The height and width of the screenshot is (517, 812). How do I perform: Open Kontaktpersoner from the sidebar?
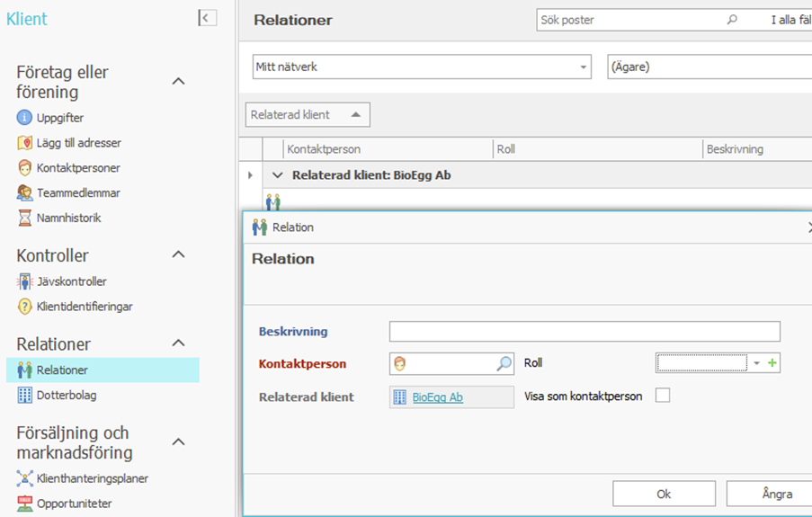pyautogui.click(x=77, y=168)
